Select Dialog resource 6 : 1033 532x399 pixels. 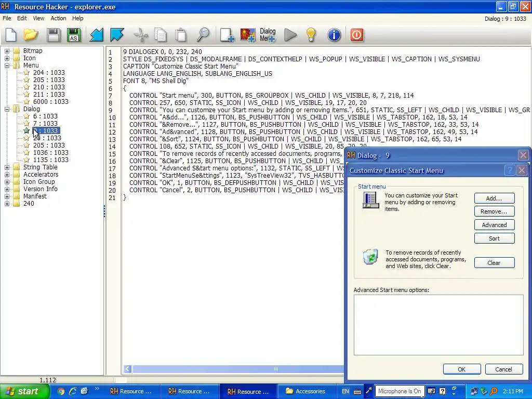(x=45, y=116)
